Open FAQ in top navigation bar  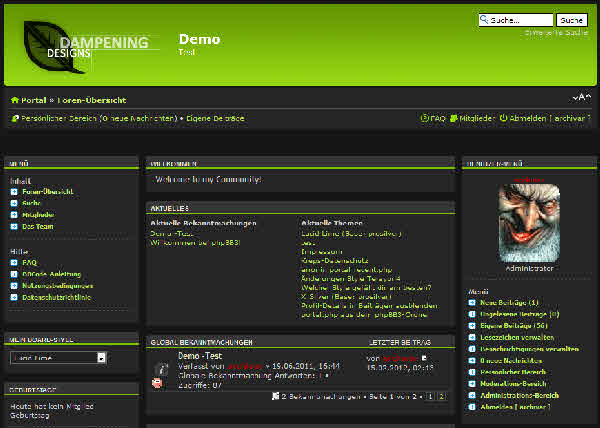click(433, 118)
